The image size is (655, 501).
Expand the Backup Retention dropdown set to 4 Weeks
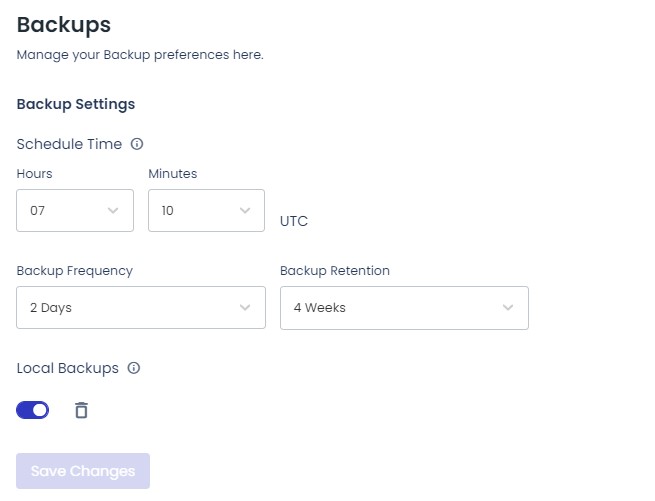click(404, 308)
